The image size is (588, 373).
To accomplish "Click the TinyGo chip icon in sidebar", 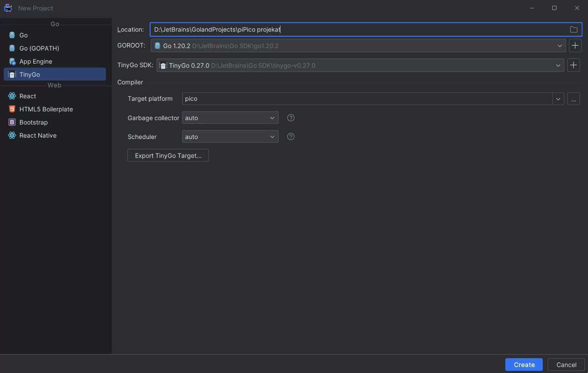I will click(12, 74).
